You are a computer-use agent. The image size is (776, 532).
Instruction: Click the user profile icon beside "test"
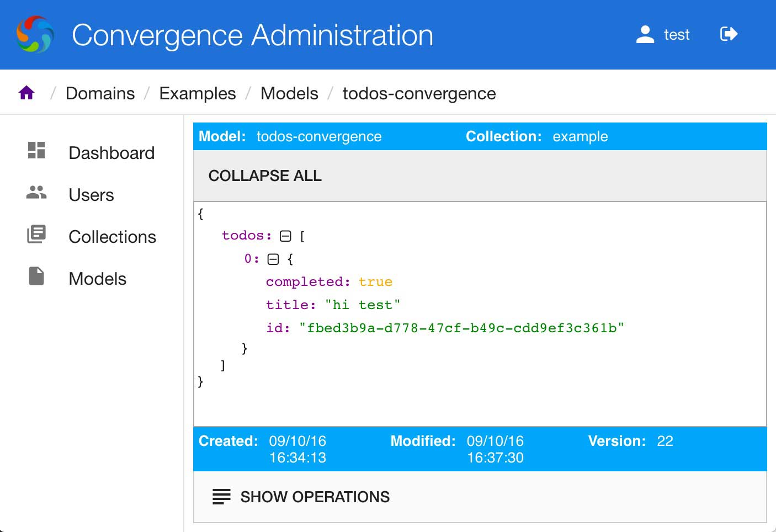point(645,34)
